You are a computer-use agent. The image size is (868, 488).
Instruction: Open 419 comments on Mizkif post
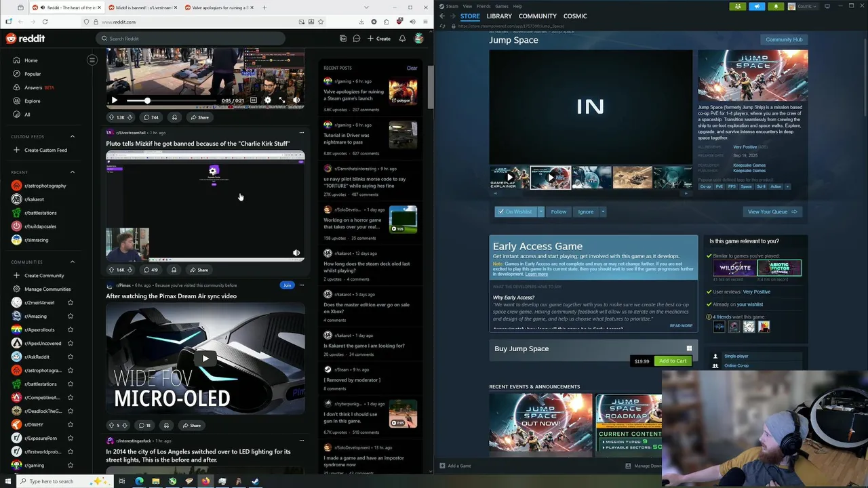pyautogui.click(x=151, y=270)
